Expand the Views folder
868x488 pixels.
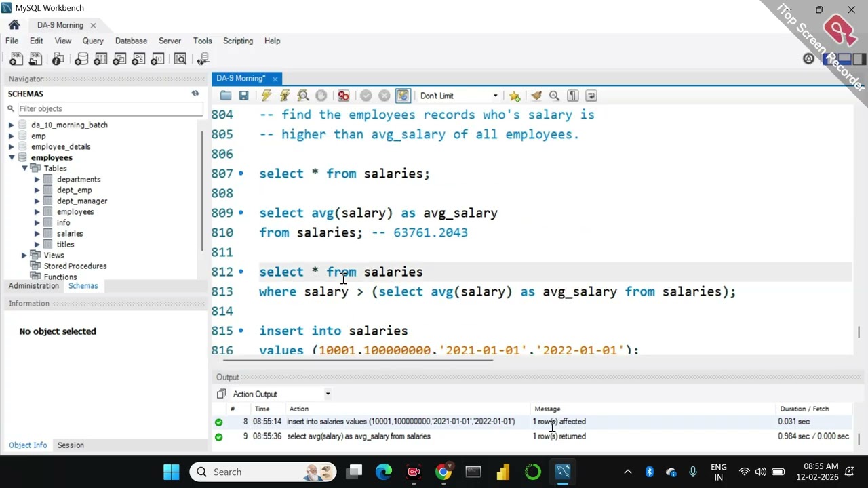[x=24, y=255]
